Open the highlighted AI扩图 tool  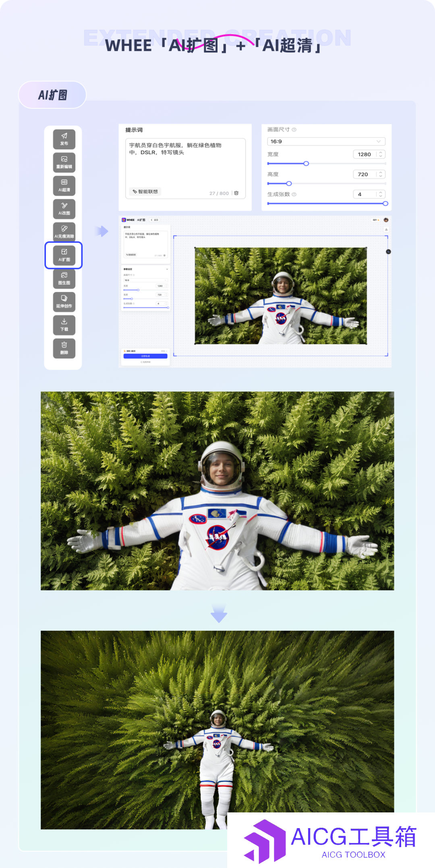pos(64,255)
